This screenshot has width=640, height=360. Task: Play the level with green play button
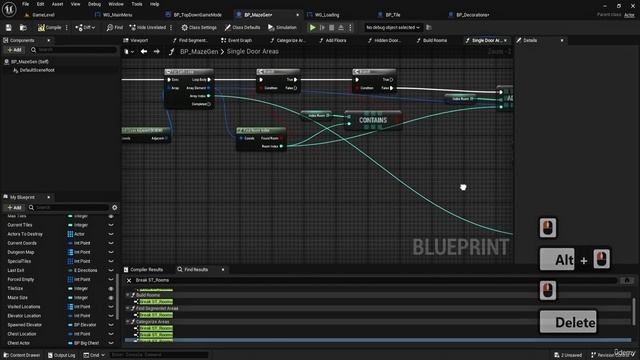coord(312,28)
